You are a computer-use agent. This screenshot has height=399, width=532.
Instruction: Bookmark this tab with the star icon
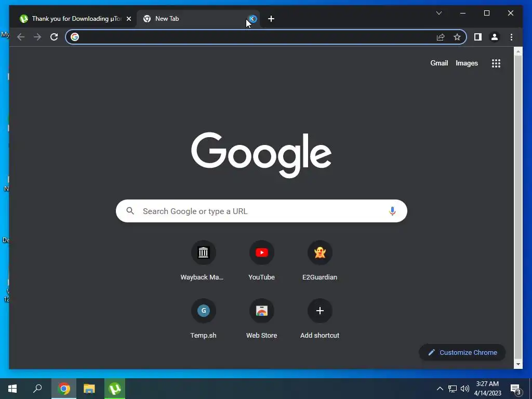pyautogui.click(x=457, y=37)
